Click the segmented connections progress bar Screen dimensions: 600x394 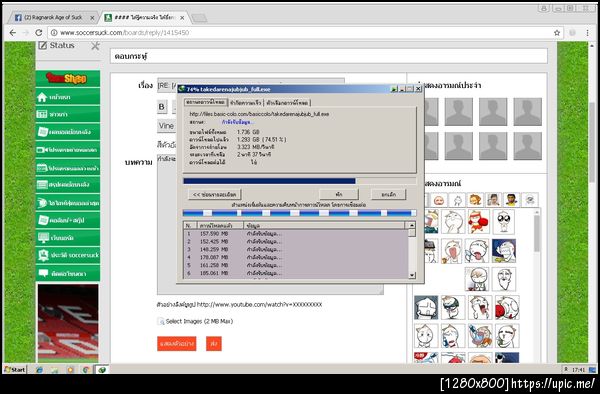300,213
